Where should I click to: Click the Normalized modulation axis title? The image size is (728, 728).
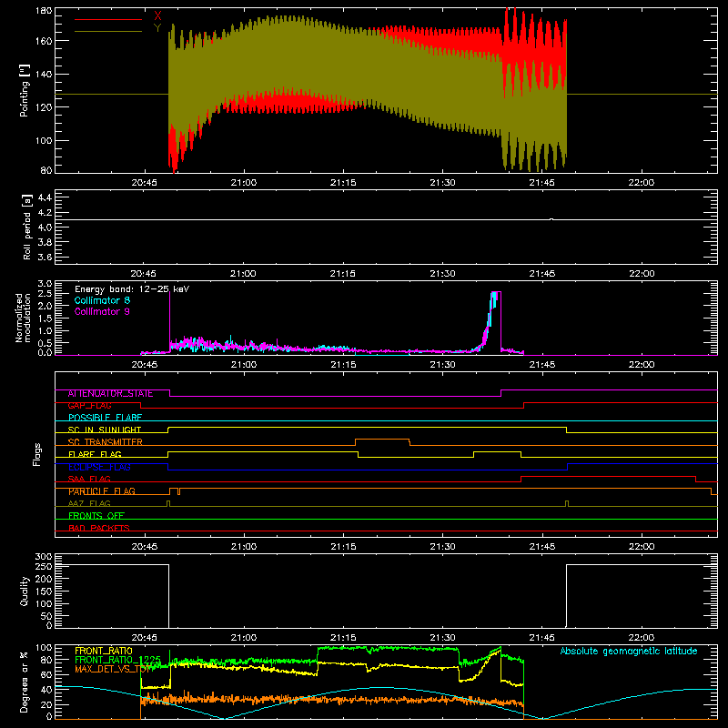23,318
